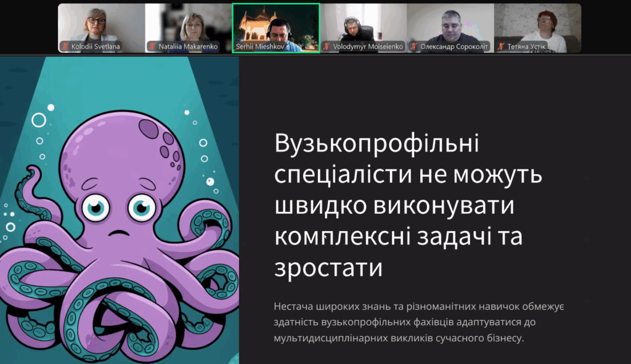This screenshot has height=364, width=631.
Task: Click the 'Nataliia Makarenko' name text
Action: 188,46
